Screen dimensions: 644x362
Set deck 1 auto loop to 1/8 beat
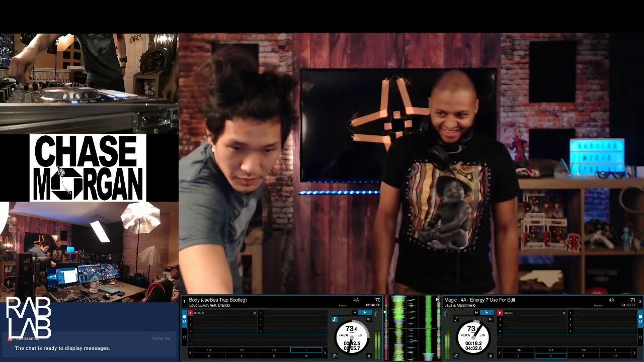pyautogui.click(x=209, y=350)
